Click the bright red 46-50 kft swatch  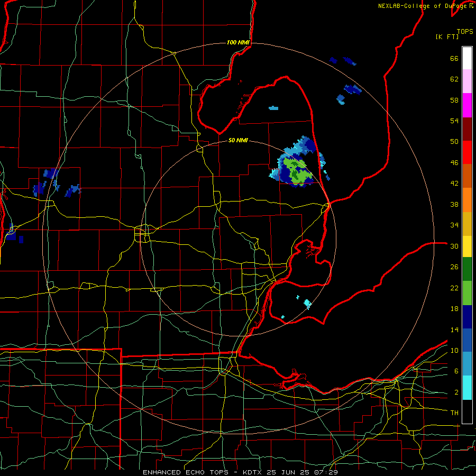(x=467, y=152)
